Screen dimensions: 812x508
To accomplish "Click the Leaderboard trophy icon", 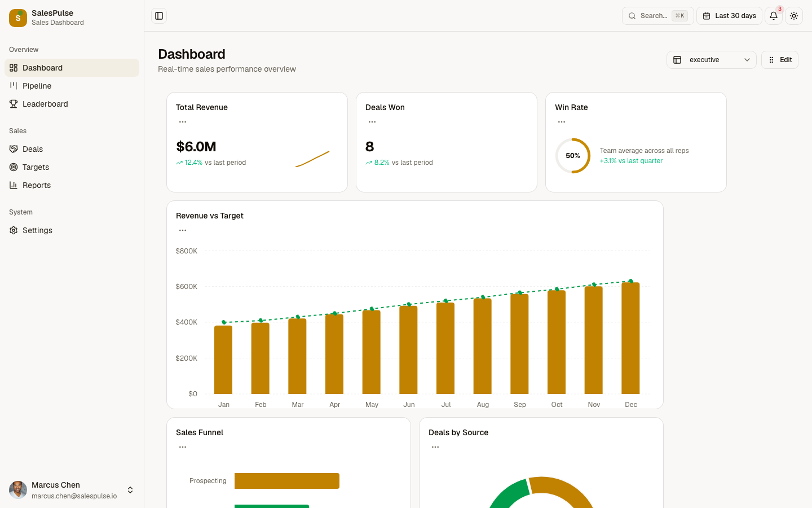I will coord(14,104).
